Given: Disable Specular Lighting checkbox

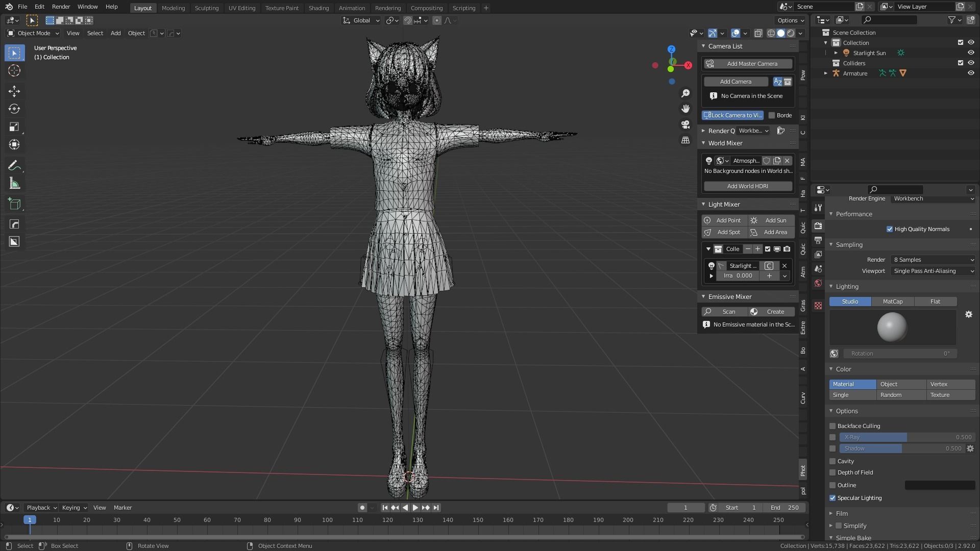Looking at the screenshot, I should pos(832,498).
